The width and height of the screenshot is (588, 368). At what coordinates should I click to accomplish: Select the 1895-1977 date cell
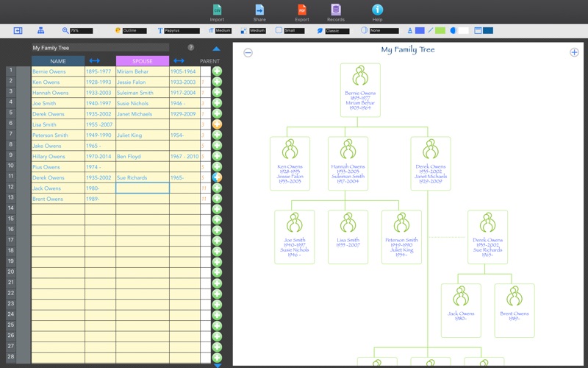tap(100, 71)
